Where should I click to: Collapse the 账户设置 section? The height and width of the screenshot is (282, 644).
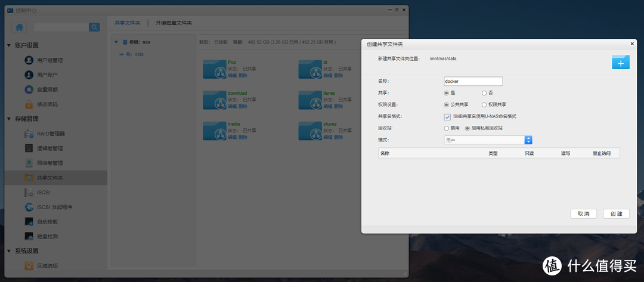coord(9,45)
